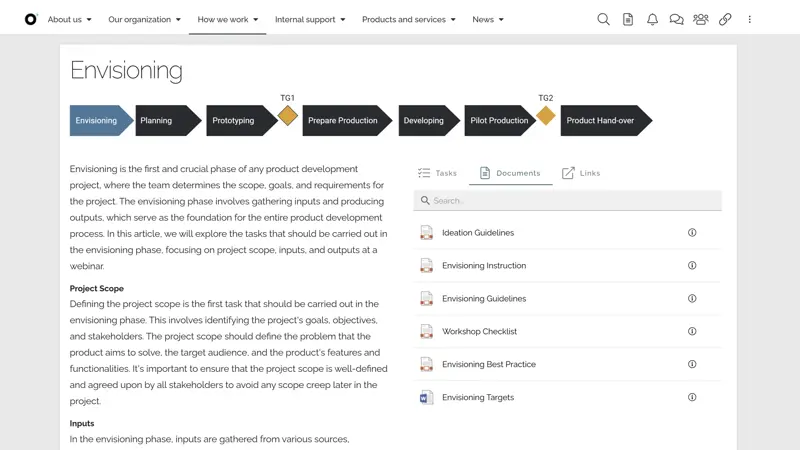Expand the About us menu
This screenshot has height=450, width=800.
point(69,19)
